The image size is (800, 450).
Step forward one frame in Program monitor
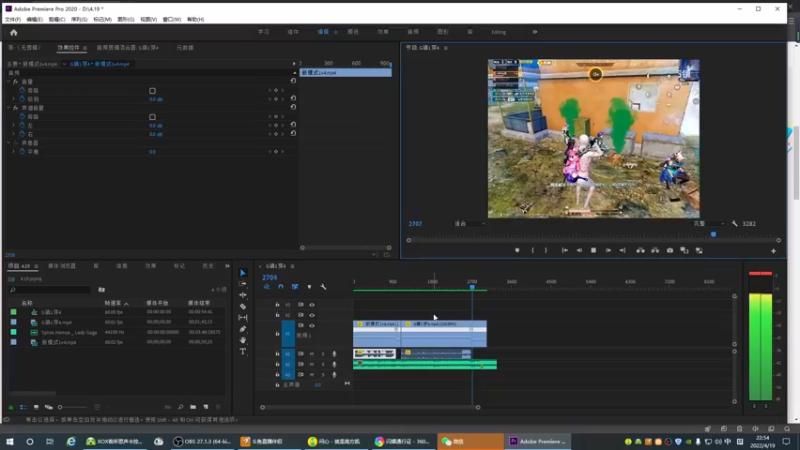pyautogui.click(x=608, y=251)
